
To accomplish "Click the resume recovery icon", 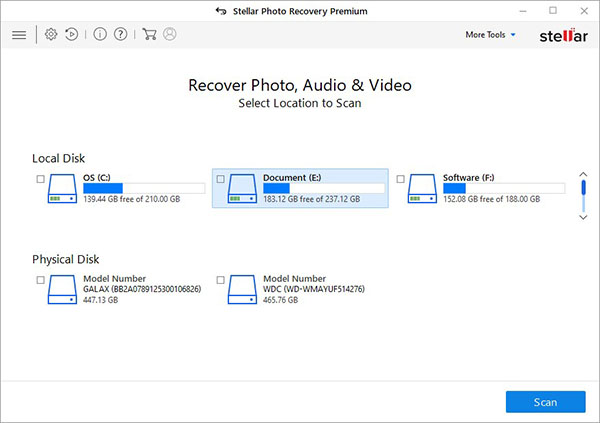I will click(x=72, y=34).
